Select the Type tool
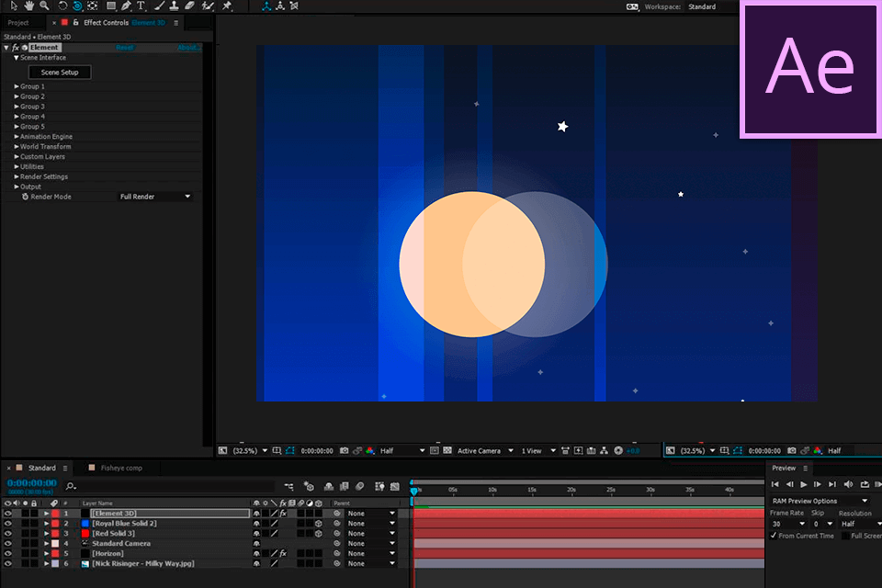The image size is (882, 588). 141,6
